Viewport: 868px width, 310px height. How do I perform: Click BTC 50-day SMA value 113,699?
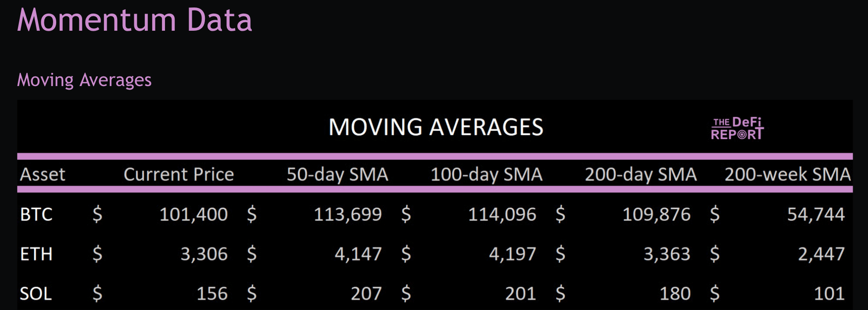pos(348,214)
